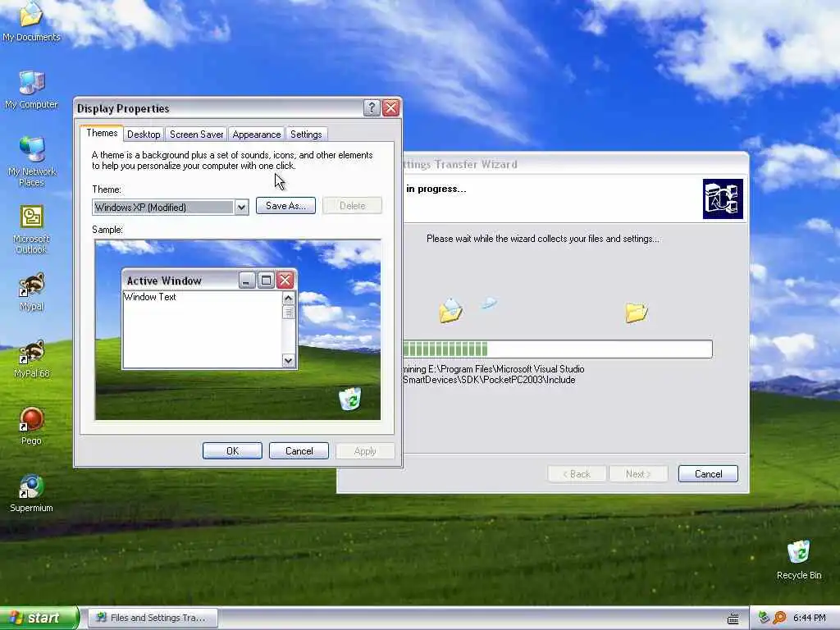Click the Apply button in Display Properties
This screenshot has height=630, width=840.
[x=365, y=451]
